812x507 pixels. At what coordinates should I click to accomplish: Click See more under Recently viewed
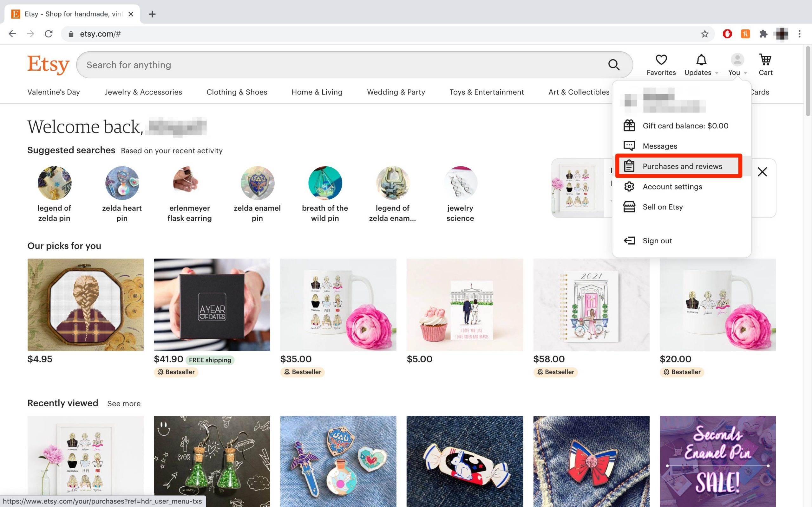123,404
